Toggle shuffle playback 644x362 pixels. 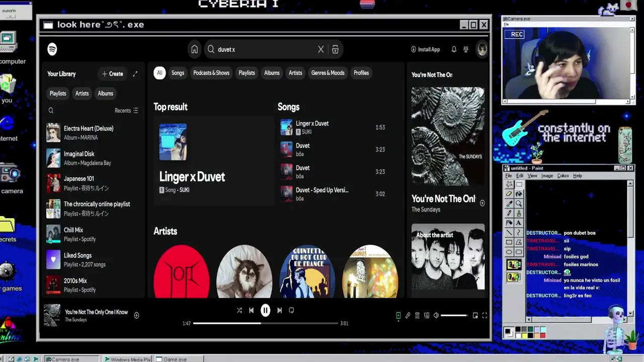click(x=239, y=310)
